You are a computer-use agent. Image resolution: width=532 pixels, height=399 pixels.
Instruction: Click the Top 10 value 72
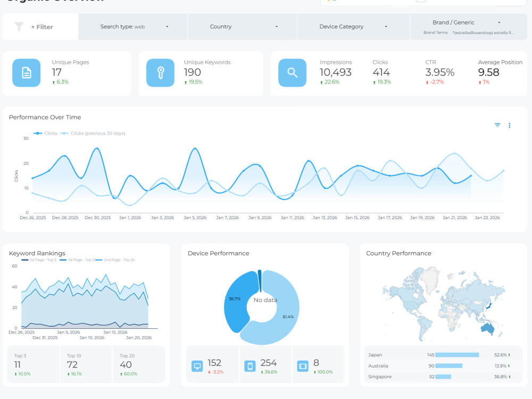72,365
